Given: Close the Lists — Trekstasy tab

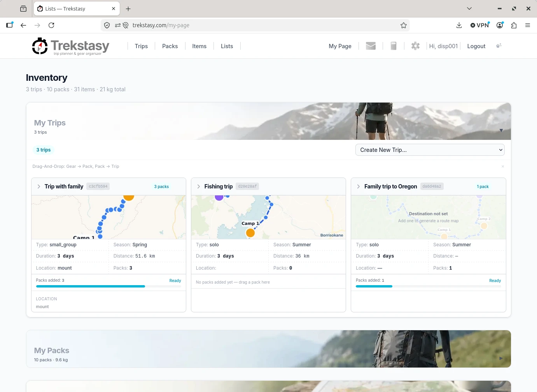Looking at the screenshot, I should [114, 9].
